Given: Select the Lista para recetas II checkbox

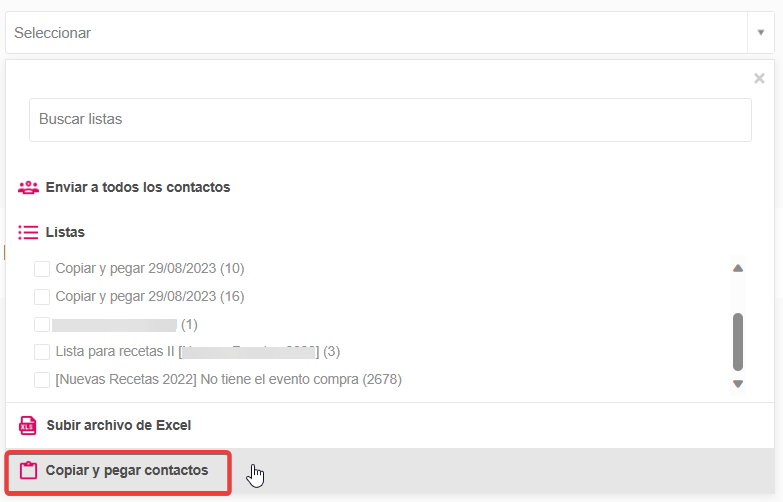Looking at the screenshot, I should click(42, 351).
